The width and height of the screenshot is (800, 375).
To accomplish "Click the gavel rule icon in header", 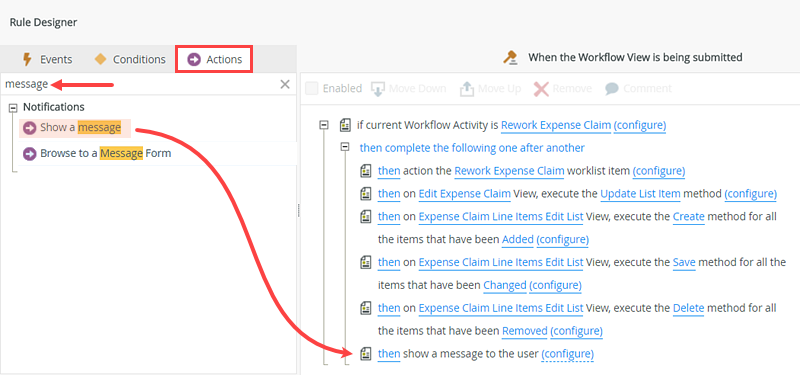I will (510, 58).
